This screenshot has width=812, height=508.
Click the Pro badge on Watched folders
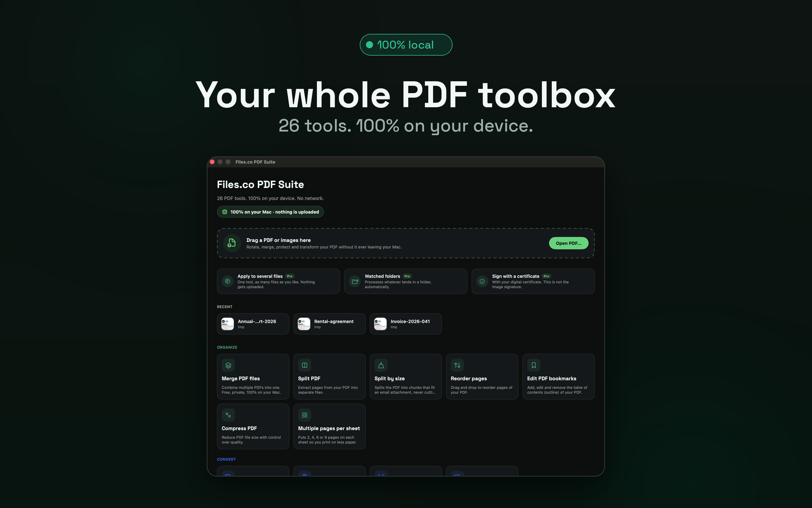pos(407,276)
